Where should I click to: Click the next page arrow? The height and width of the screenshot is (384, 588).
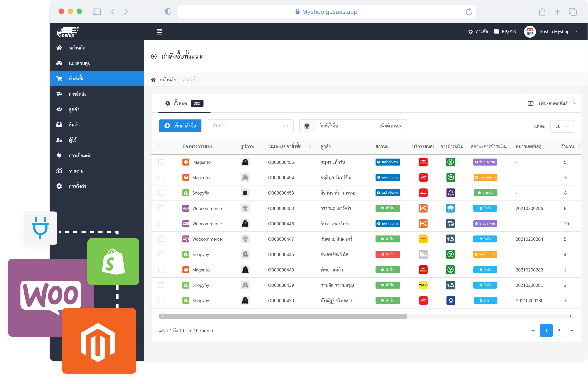click(x=571, y=330)
